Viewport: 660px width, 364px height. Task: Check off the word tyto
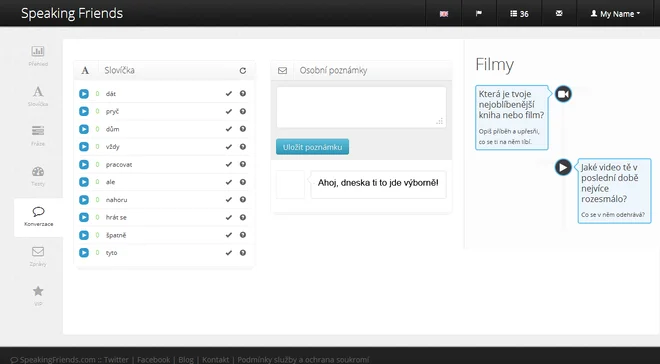[229, 253]
